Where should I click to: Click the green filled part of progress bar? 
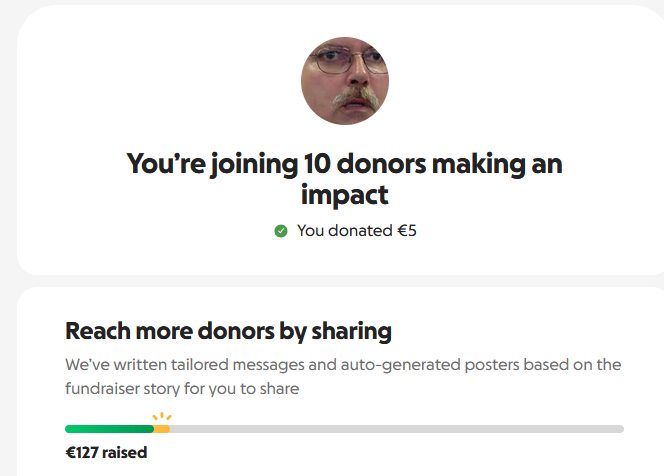[x=108, y=429]
